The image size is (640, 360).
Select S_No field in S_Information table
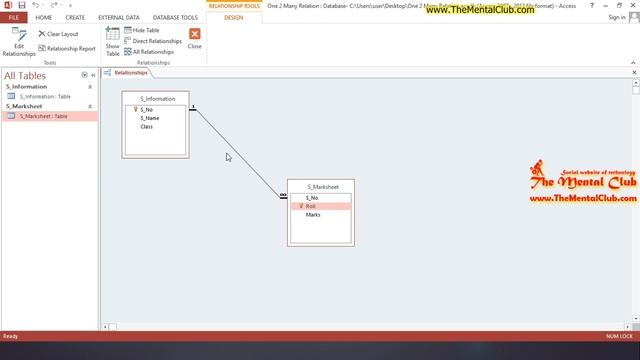click(x=155, y=109)
